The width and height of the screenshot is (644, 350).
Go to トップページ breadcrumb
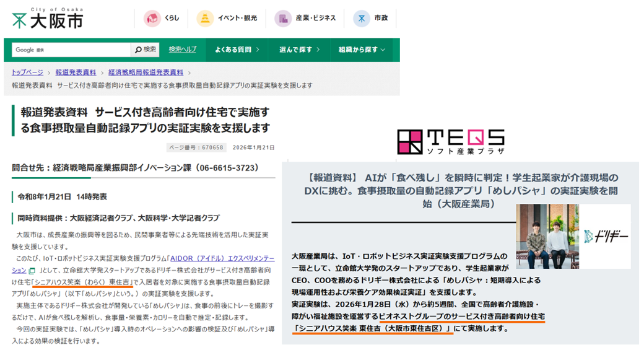coord(27,72)
